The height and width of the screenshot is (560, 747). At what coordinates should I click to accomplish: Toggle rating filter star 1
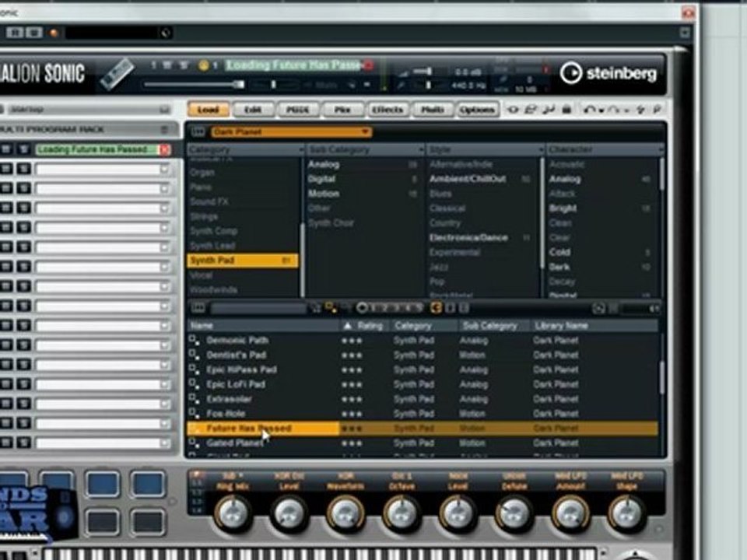point(374,309)
